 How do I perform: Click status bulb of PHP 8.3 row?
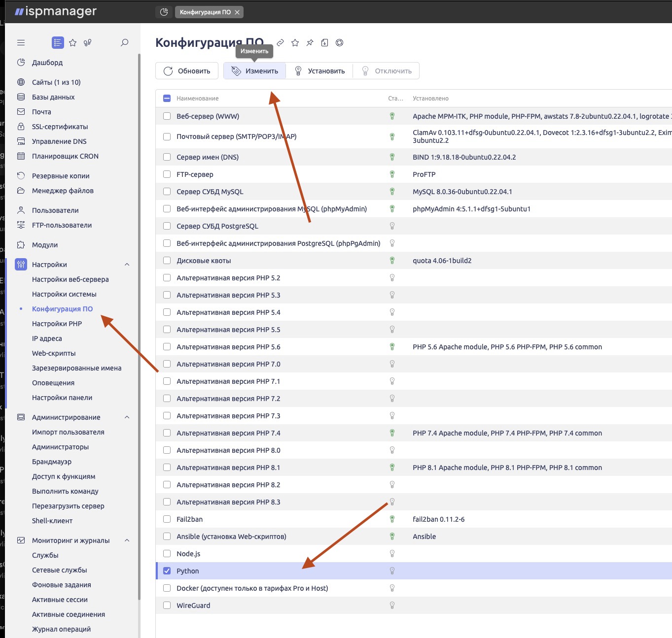click(x=392, y=502)
